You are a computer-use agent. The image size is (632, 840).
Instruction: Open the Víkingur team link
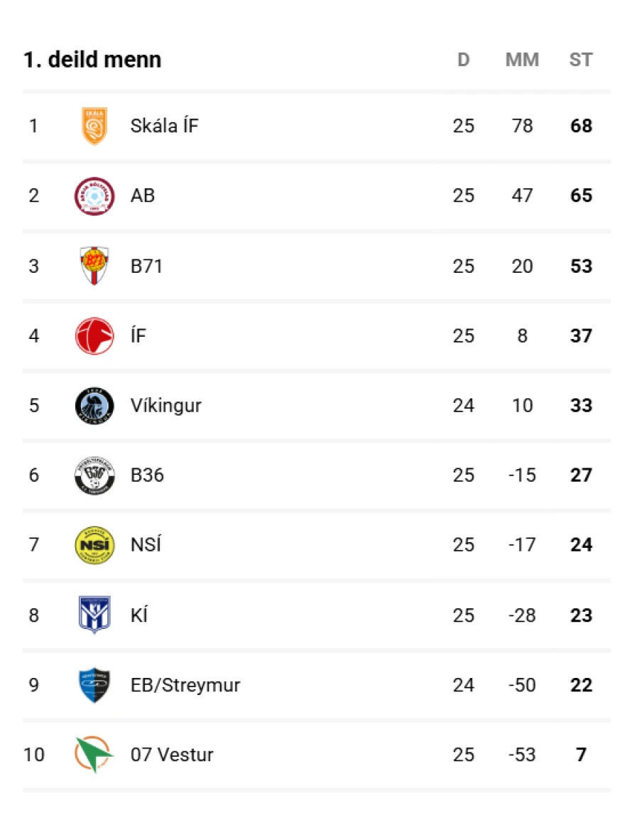(165, 406)
